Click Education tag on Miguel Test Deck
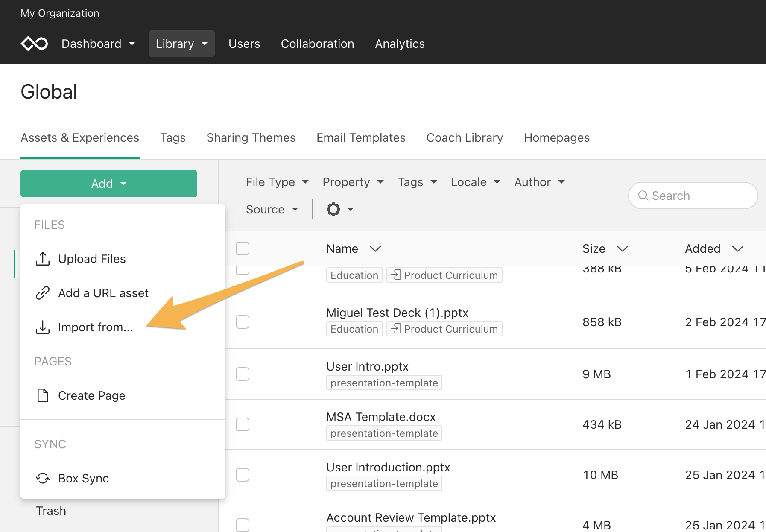This screenshot has width=766, height=532. (354, 329)
